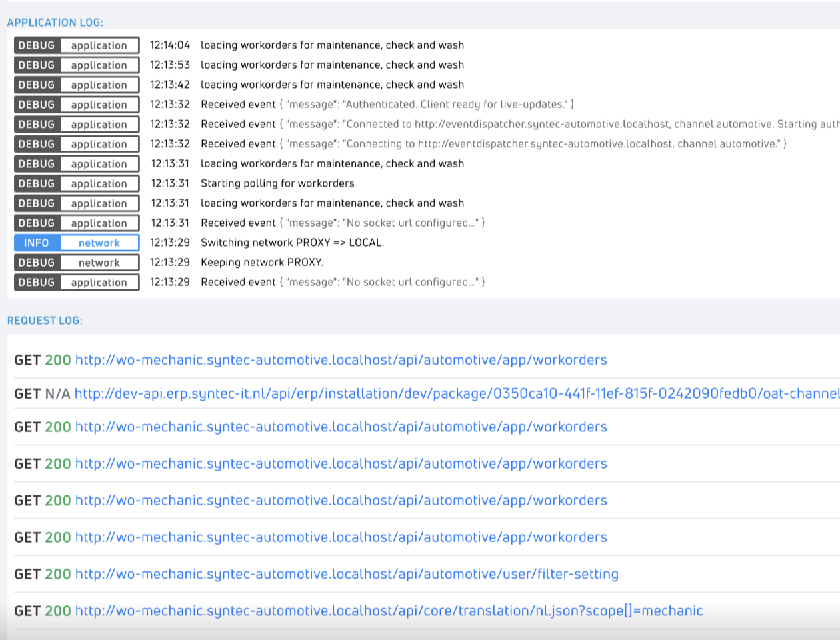Select the 12:14:04 loading workorders message
Viewport: 840px width, 640px height.
332,45
